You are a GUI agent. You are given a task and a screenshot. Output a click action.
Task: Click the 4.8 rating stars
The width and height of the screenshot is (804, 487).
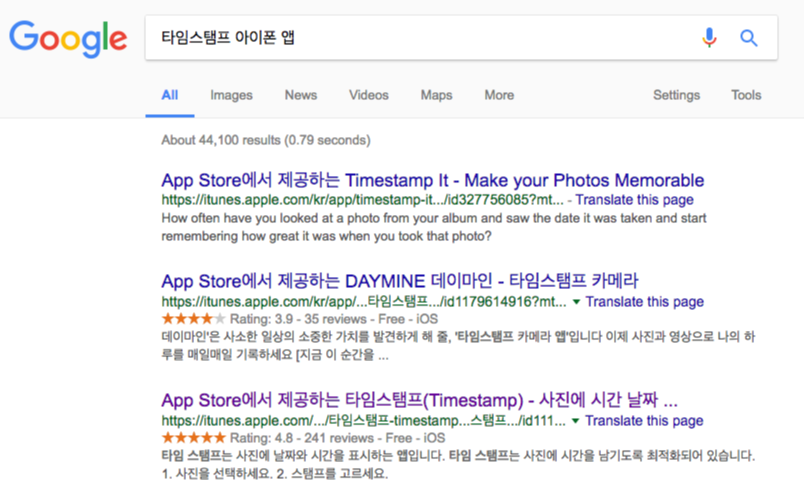click(194, 438)
